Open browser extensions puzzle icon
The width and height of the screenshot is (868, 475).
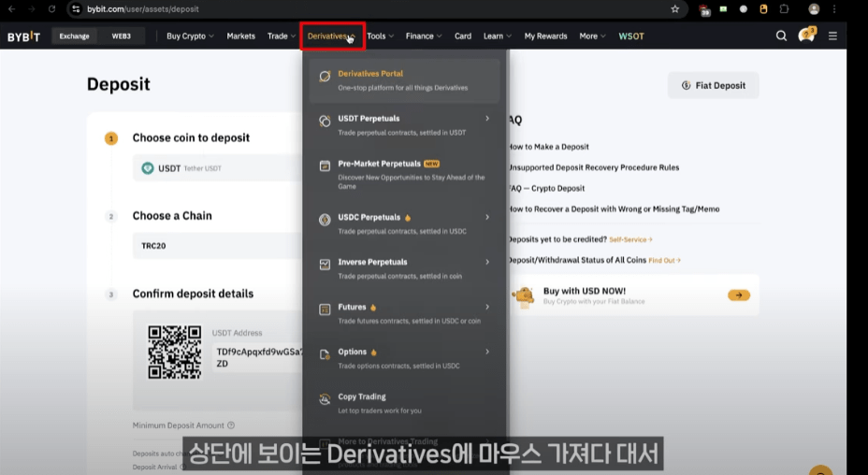pos(784,8)
